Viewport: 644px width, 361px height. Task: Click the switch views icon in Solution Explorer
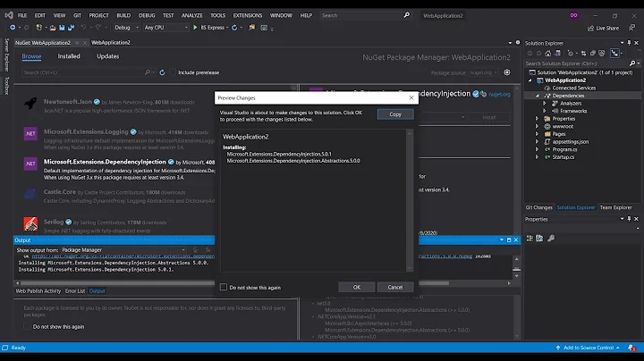coord(557,54)
